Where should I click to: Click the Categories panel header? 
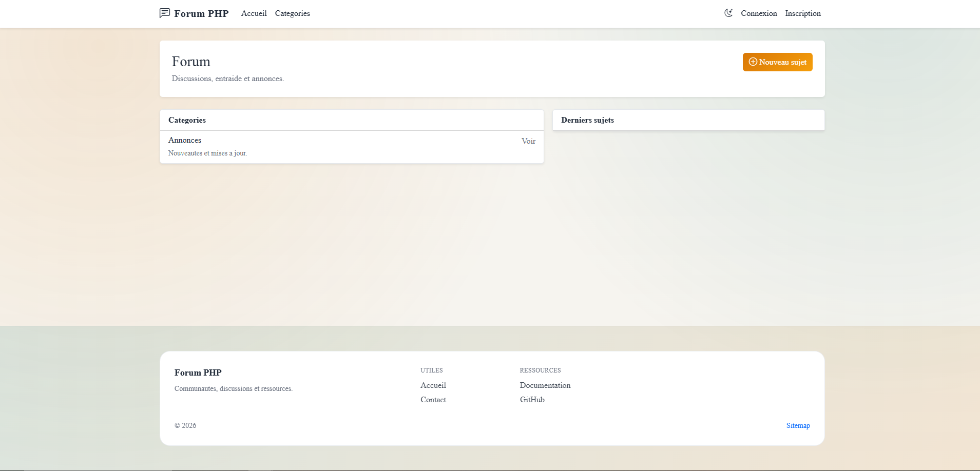click(187, 120)
